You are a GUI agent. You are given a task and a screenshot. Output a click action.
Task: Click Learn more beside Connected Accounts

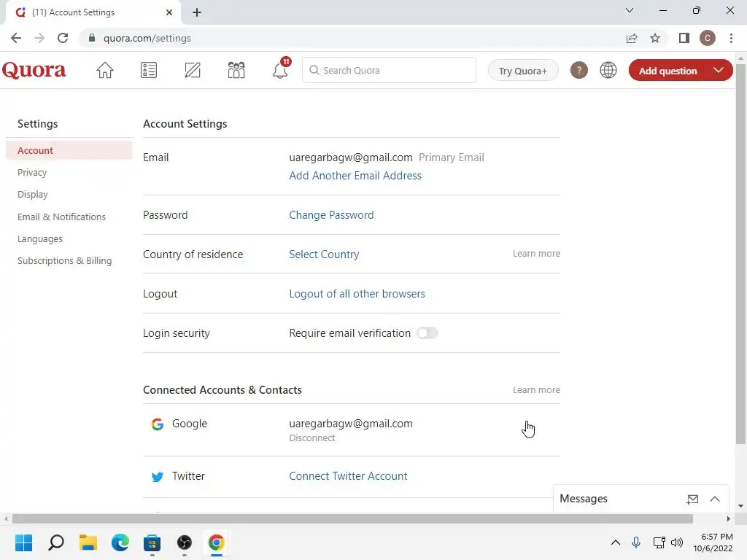[536, 390]
